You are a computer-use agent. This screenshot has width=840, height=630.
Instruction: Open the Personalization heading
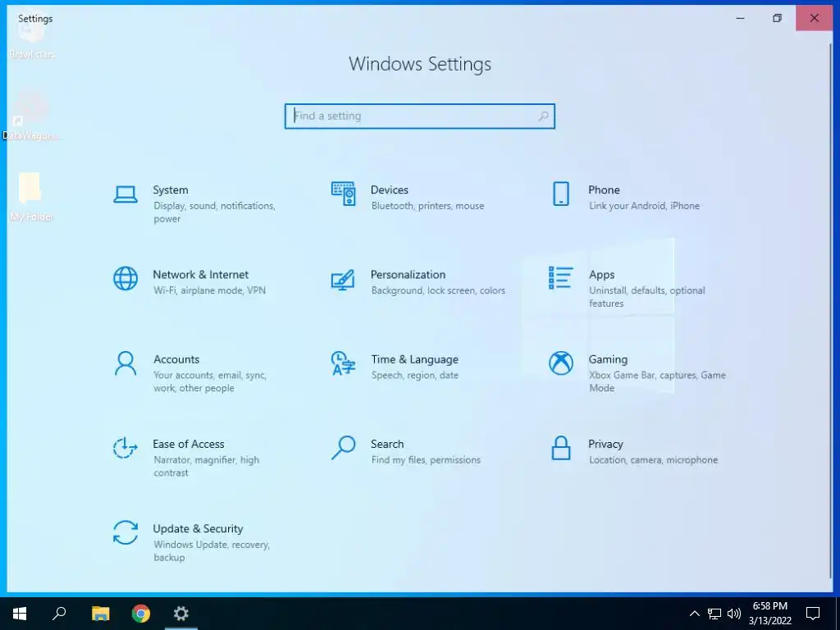pyautogui.click(x=408, y=274)
